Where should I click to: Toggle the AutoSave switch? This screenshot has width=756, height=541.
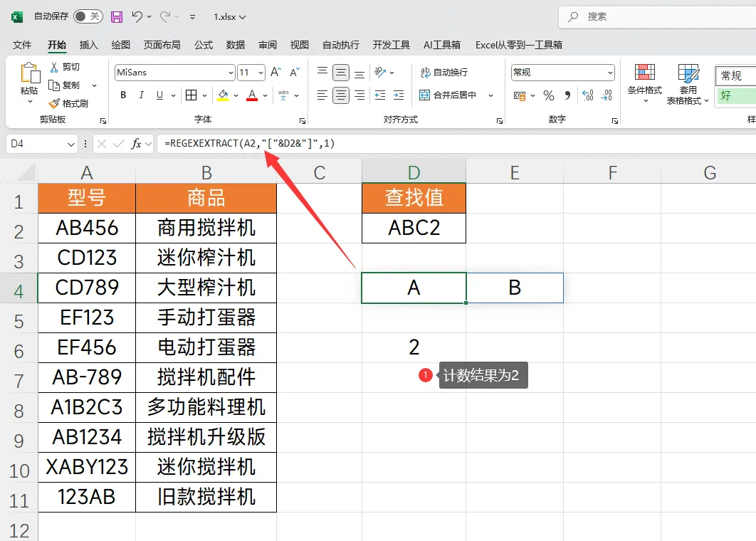[88, 16]
